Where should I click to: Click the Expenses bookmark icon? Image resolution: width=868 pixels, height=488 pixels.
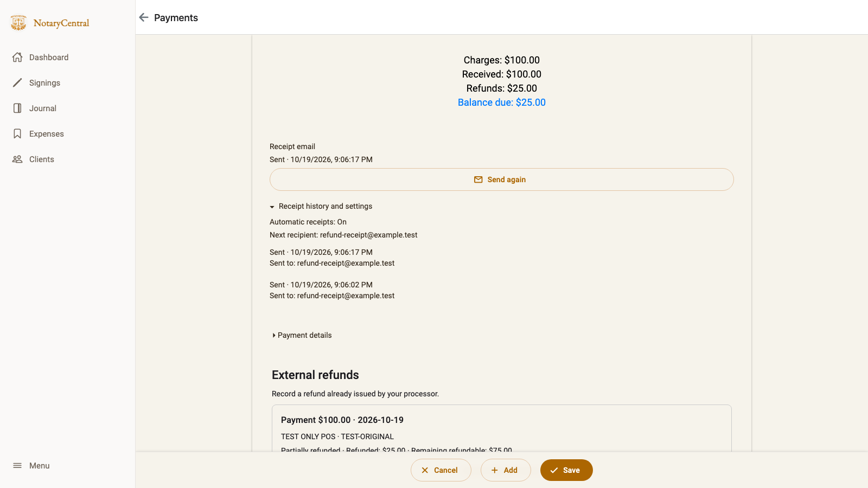click(x=17, y=133)
